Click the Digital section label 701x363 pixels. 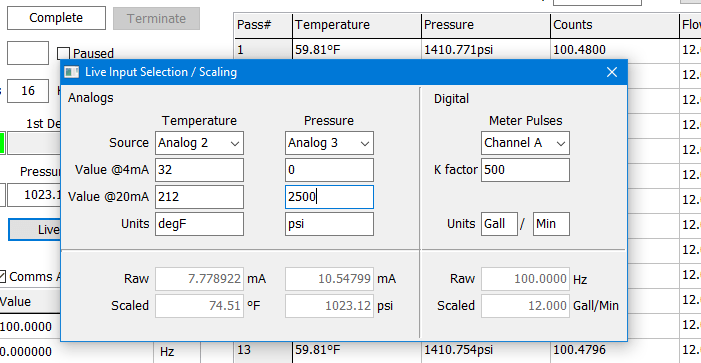click(x=452, y=99)
